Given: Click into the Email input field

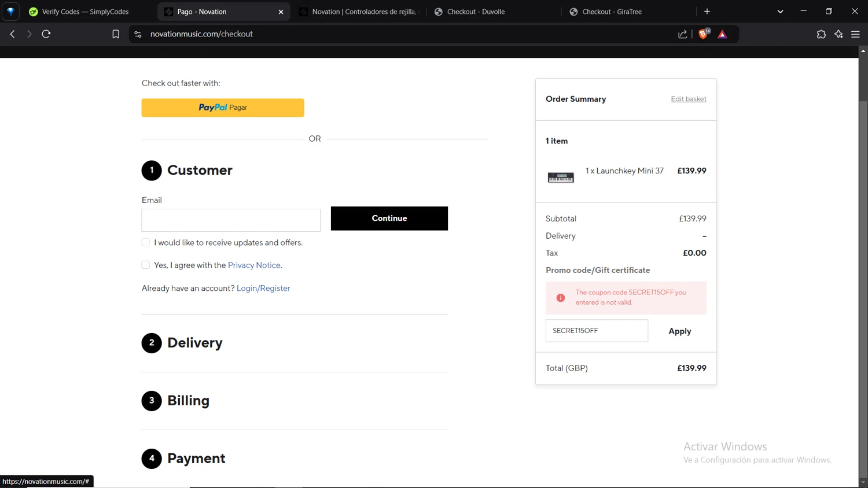Looking at the screenshot, I should pos(231,220).
